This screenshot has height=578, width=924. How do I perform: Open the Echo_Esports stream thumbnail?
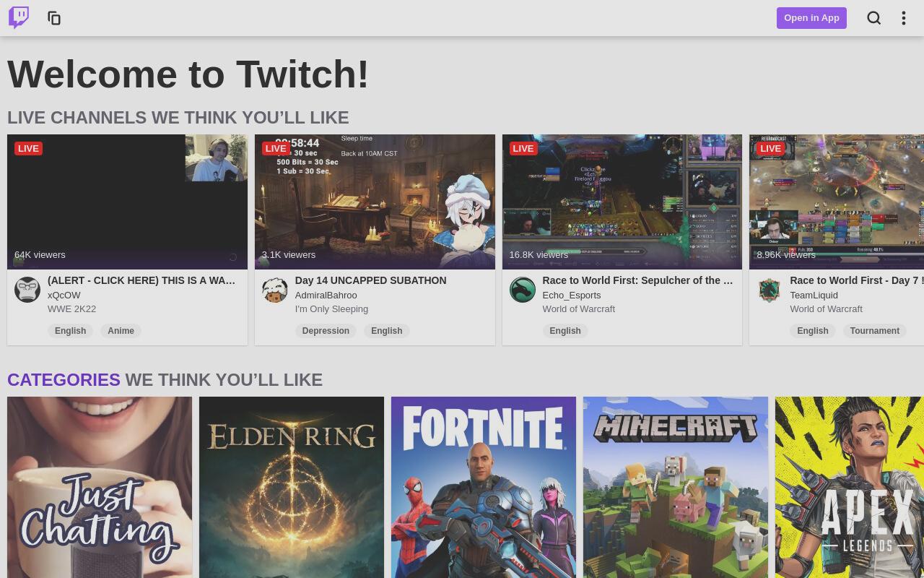pyautogui.click(x=622, y=202)
